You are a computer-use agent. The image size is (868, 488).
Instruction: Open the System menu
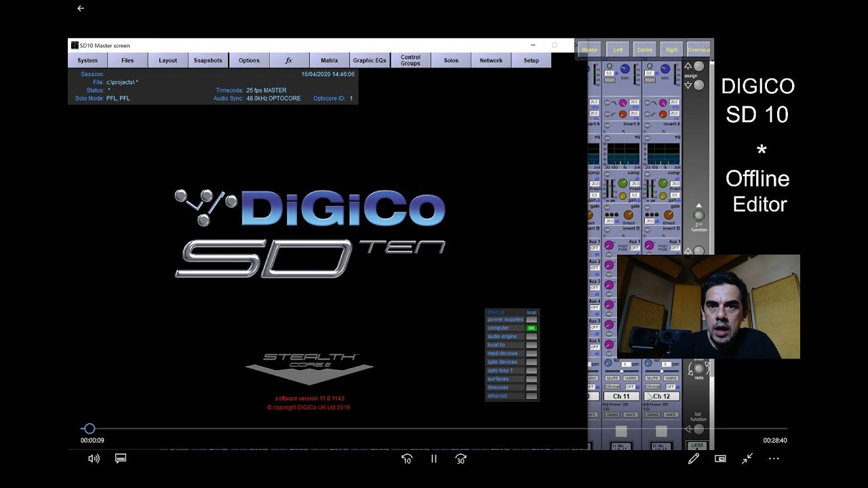87,60
